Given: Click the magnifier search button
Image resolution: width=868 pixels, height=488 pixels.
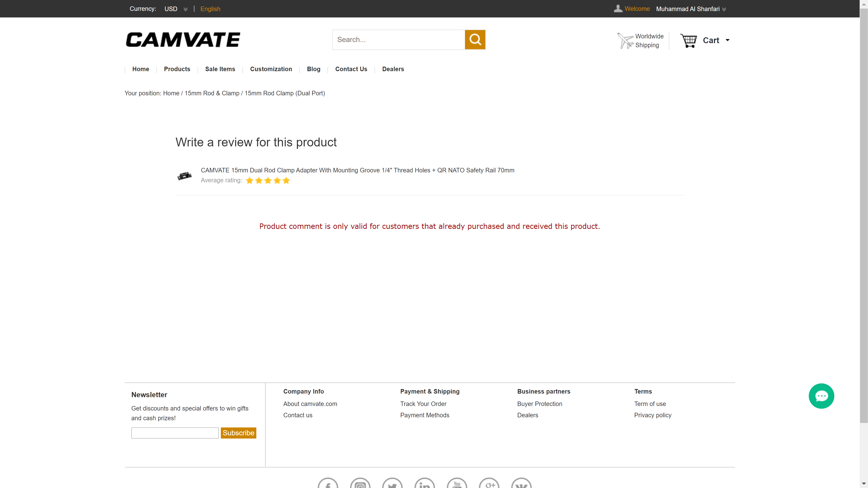Looking at the screenshot, I should [x=475, y=40].
